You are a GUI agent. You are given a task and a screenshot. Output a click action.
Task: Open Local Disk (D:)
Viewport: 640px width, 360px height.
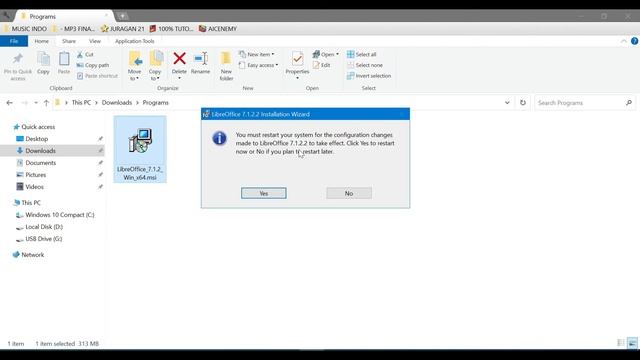pyautogui.click(x=44, y=227)
